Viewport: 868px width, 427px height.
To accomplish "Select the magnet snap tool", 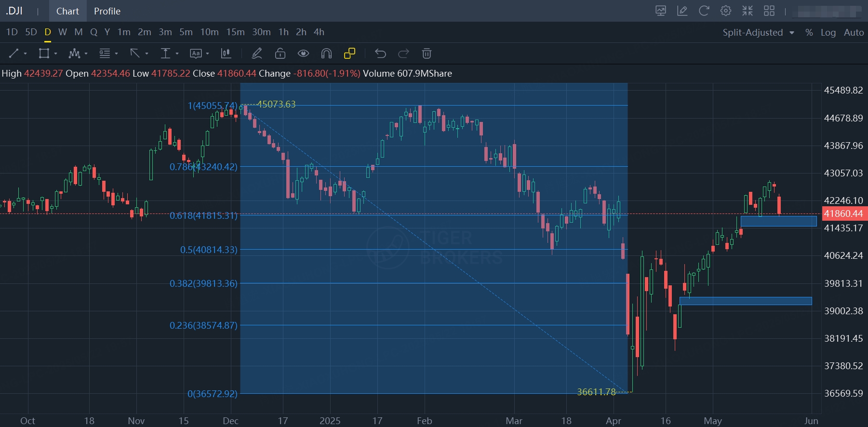I will (326, 53).
